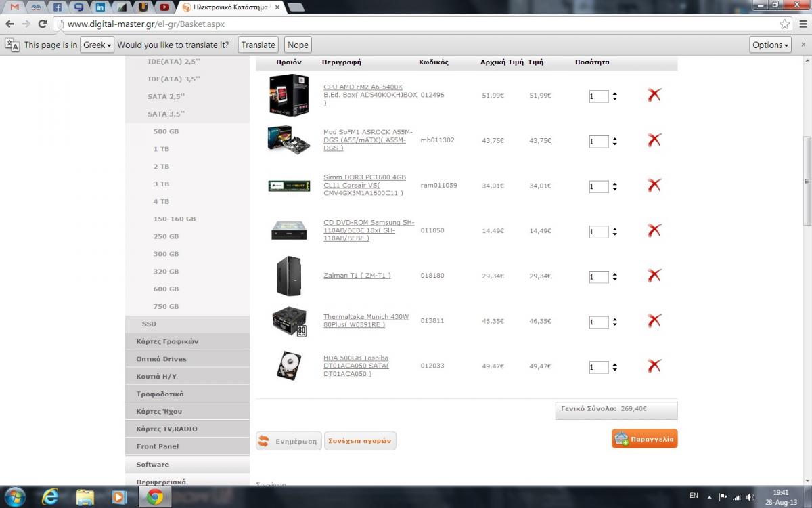Click Ενημέρωση update basket button

pyautogui.click(x=289, y=441)
